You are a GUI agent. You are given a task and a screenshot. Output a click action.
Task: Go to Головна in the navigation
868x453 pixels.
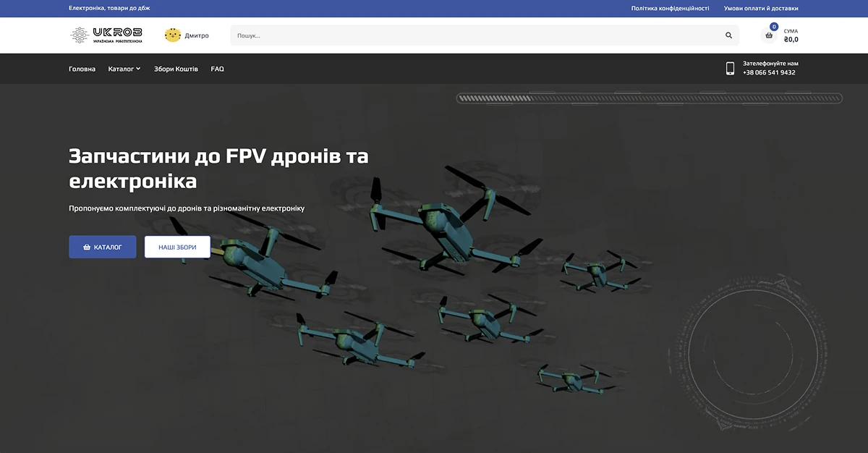click(x=82, y=69)
